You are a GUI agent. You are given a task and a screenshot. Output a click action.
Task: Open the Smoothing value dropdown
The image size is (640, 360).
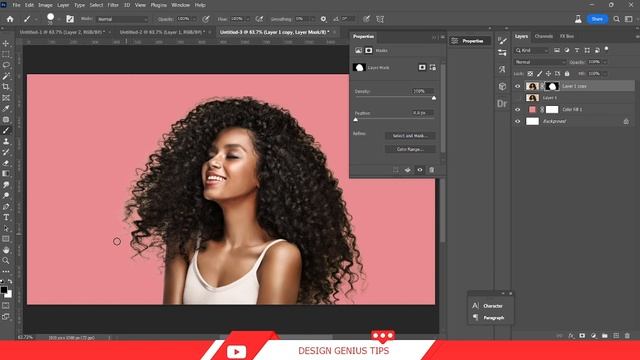(x=313, y=19)
